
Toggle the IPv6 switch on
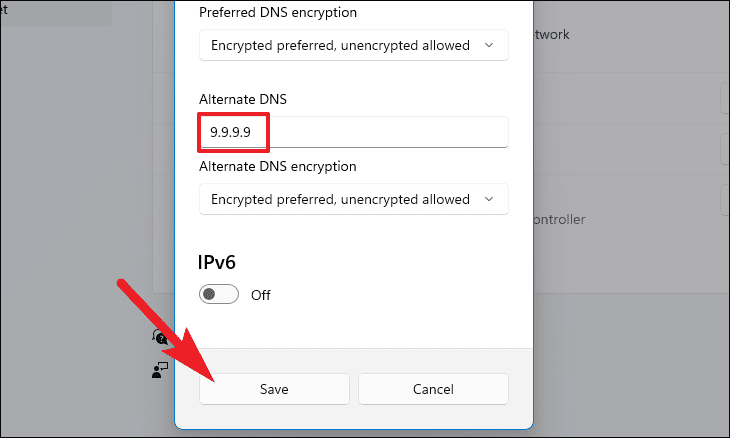[x=219, y=294]
